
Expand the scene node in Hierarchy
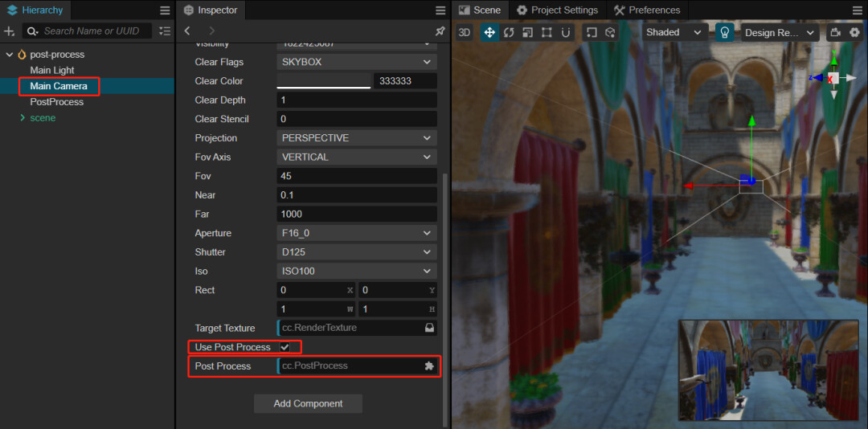pyautogui.click(x=23, y=118)
